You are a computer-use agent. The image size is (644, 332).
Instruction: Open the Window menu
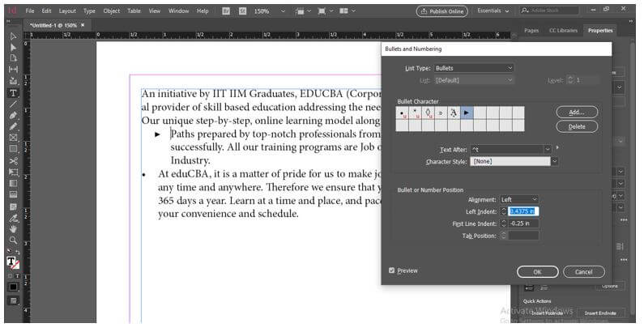click(x=179, y=11)
